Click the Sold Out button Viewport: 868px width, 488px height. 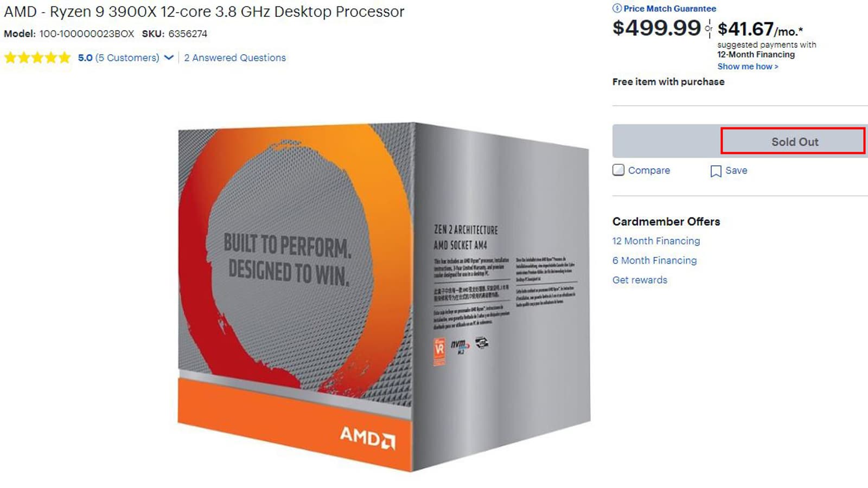tap(793, 142)
